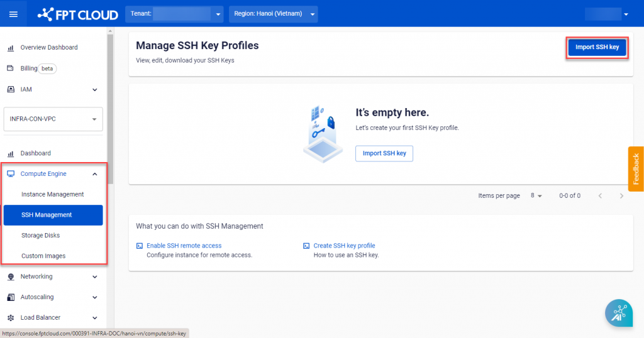
Task: Open the Region Hanoi (Vietnam) dropdown
Action: click(x=273, y=14)
